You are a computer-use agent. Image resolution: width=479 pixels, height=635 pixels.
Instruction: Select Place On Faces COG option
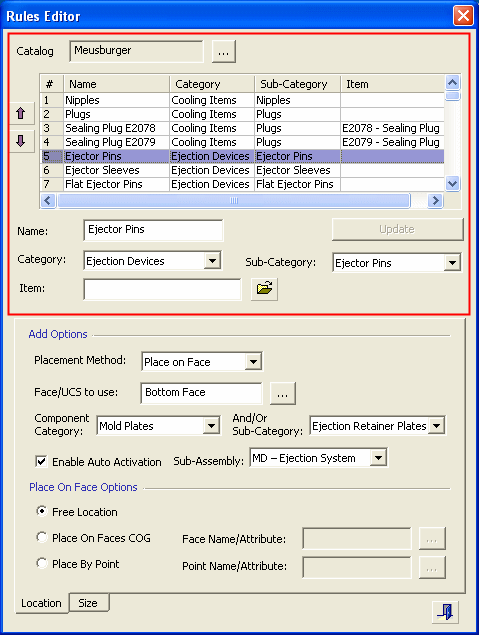pyautogui.click(x=41, y=537)
